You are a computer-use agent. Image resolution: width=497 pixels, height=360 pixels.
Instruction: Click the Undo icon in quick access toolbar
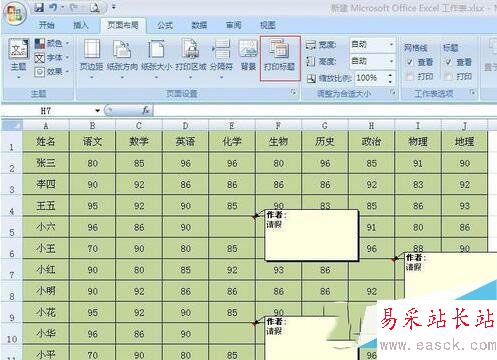53,7
